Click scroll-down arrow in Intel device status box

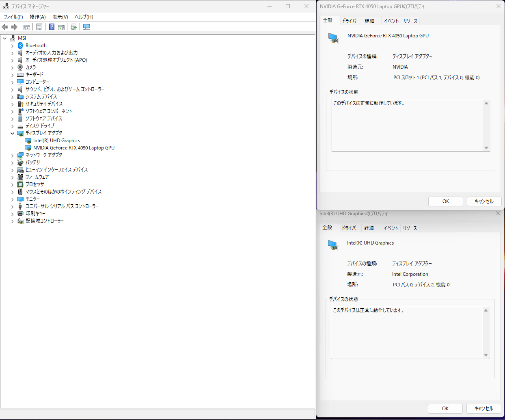[486, 355]
